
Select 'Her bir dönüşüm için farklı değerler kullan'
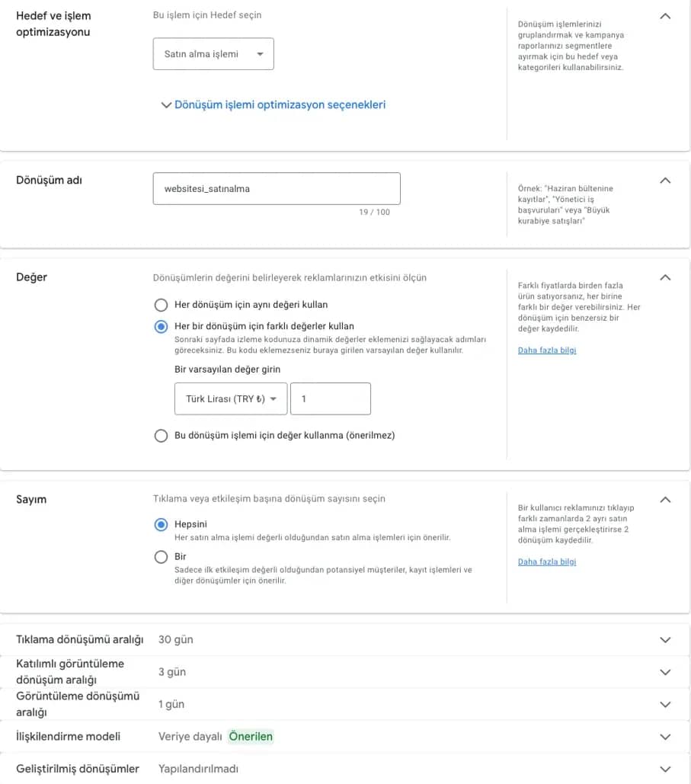(161, 327)
